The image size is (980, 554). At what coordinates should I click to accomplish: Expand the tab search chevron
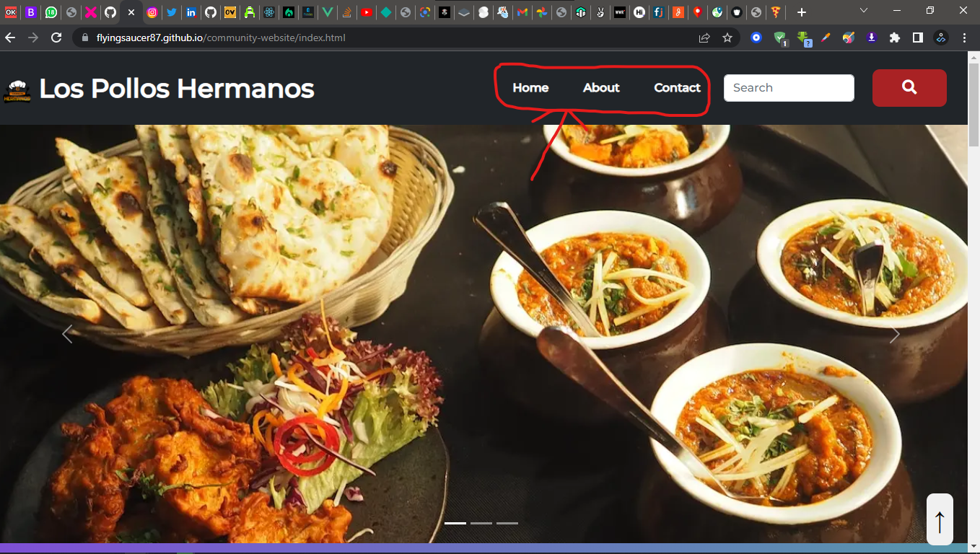[863, 11]
